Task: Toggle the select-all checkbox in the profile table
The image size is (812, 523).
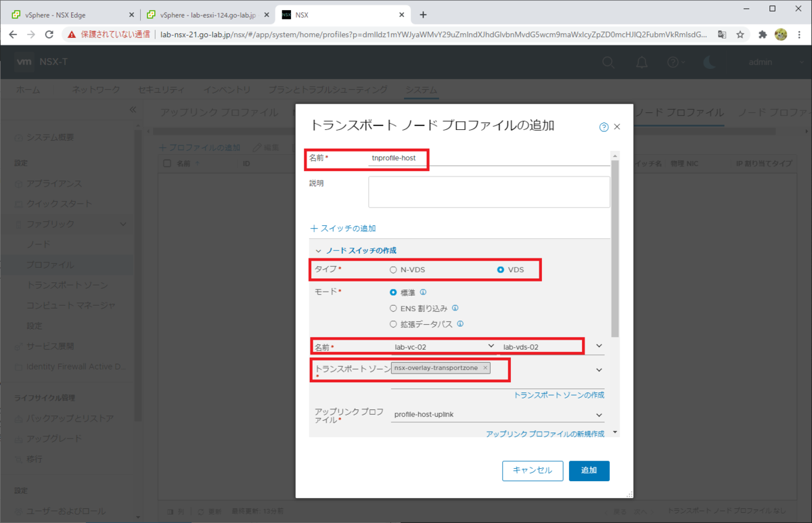Action: [167, 163]
